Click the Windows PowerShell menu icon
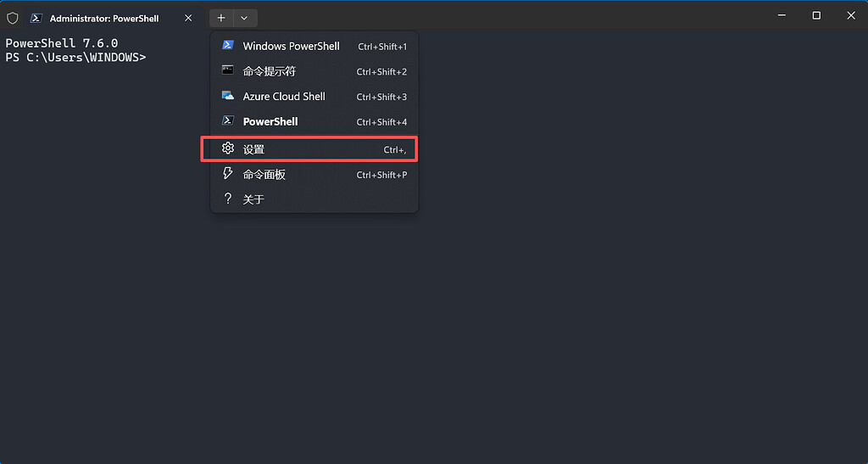Image resolution: width=868 pixels, height=464 pixels. 227,45
